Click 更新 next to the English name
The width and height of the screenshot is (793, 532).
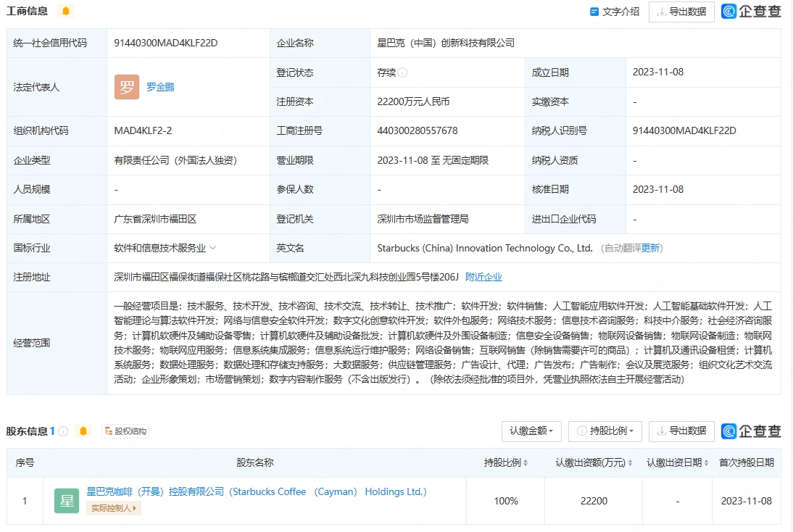[650, 248]
